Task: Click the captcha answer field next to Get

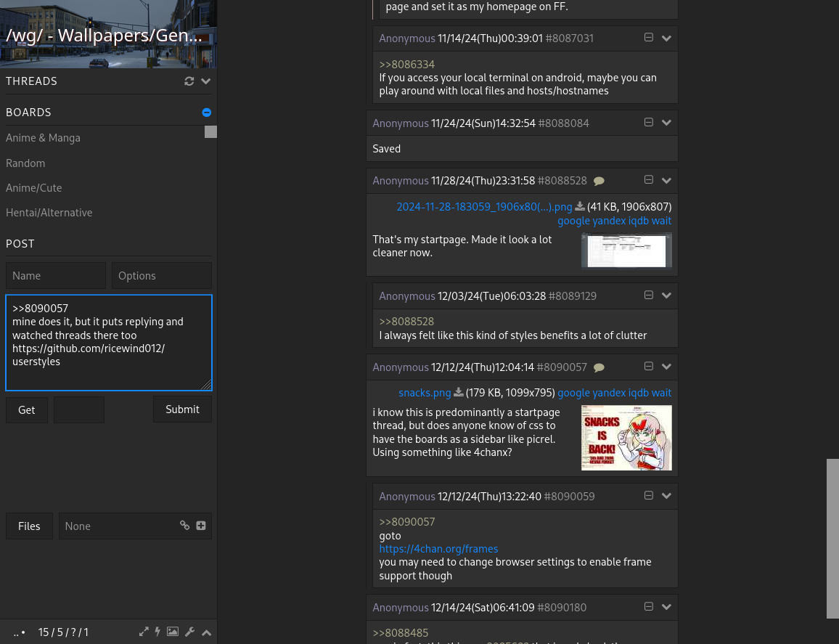Action: tap(78, 409)
